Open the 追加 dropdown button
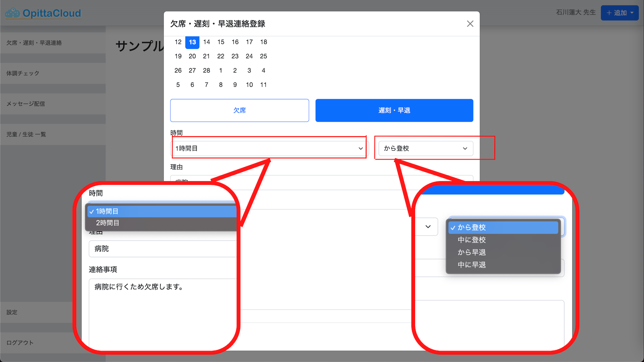Viewport: 644px width, 362px height. 619,13
